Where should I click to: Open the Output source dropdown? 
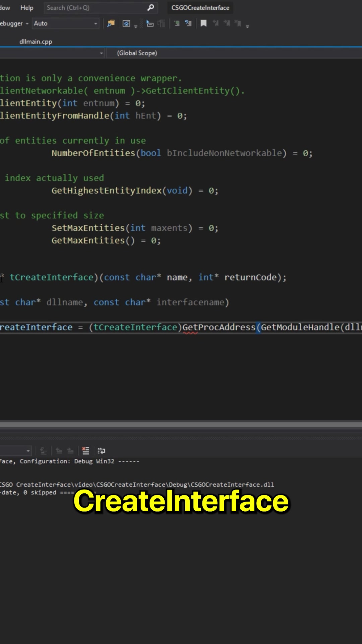28,451
